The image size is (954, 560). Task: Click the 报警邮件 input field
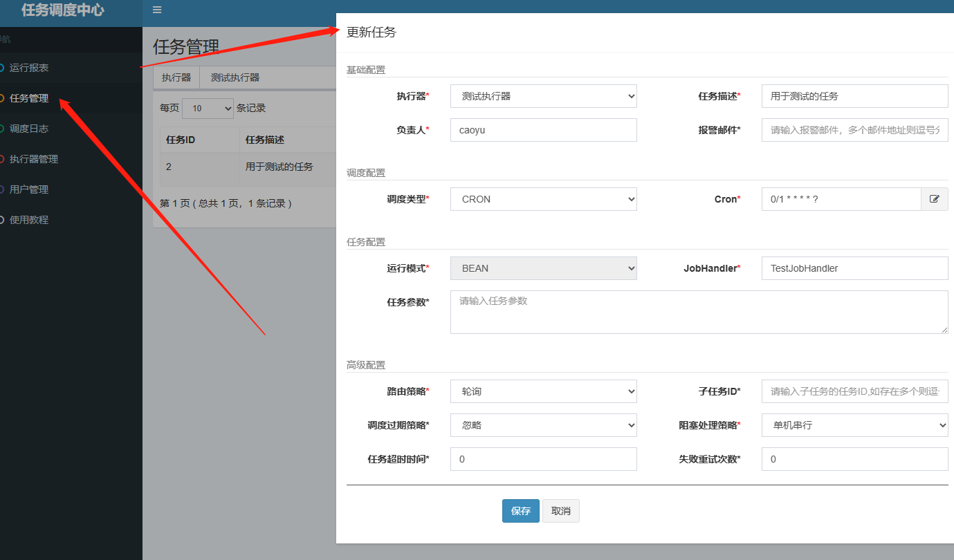coord(854,130)
